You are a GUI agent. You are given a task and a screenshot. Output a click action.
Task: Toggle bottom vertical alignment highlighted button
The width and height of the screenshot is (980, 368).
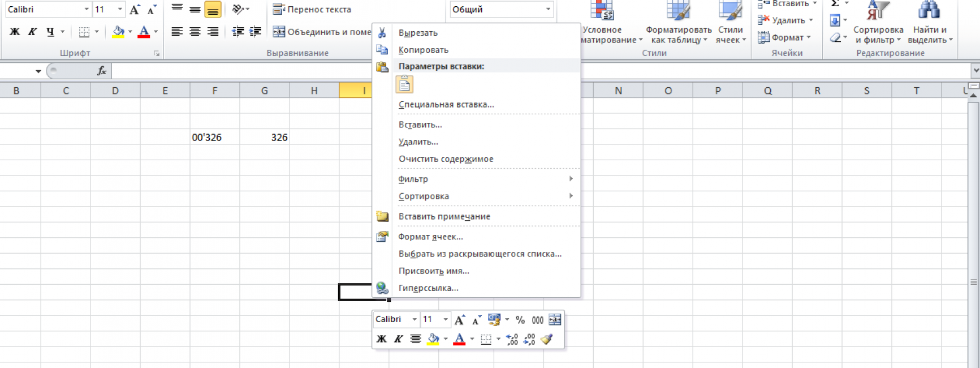point(213,10)
